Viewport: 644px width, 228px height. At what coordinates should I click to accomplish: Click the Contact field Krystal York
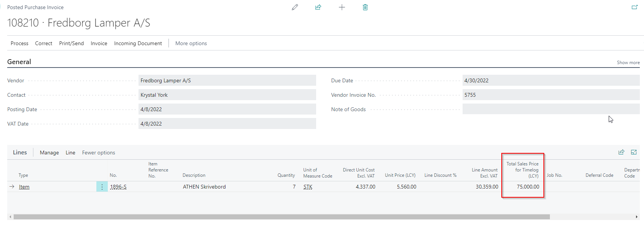pyautogui.click(x=227, y=95)
